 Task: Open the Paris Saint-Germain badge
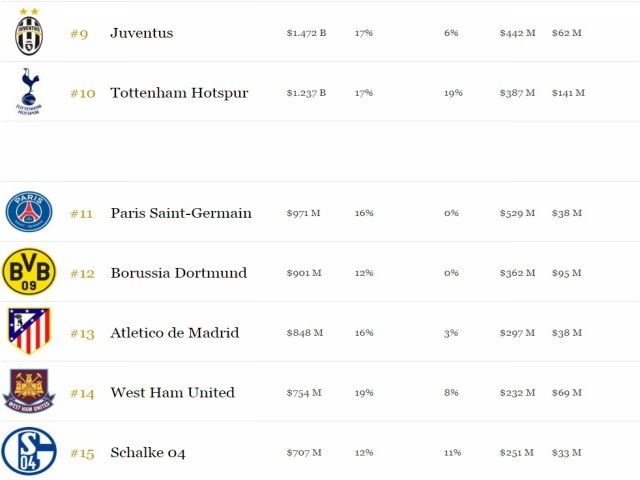[x=29, y=212]
